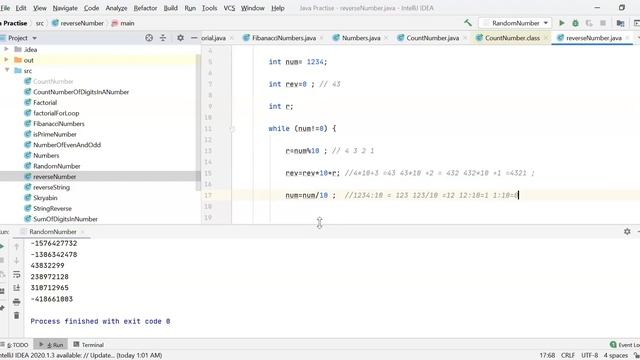Click the Down the stack trace arrow
This screenshot has width=640, height=360.
tap(17, 260)
